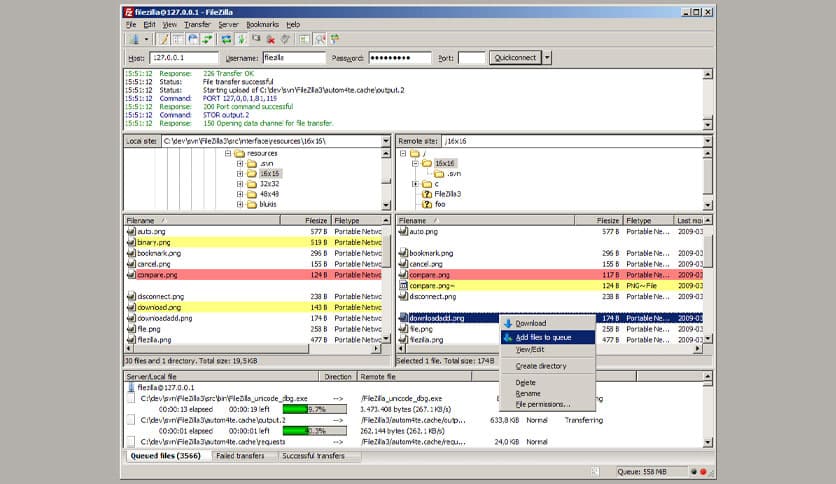Image resolution: width=836 pixels, height=484 pixels.
Task: Click the Process queue toolbar icon
Action: point(242,39)
